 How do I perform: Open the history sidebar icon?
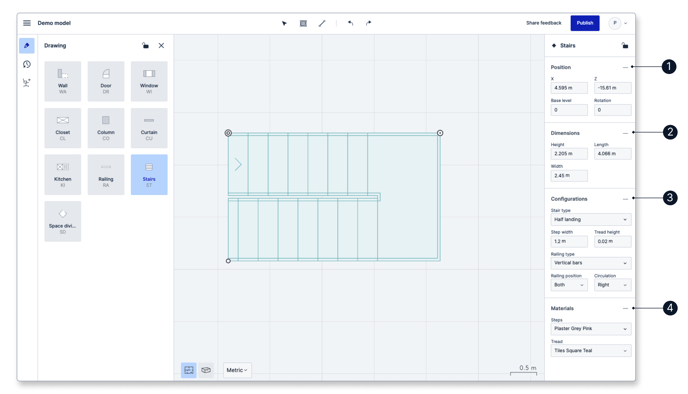(27, 64)
